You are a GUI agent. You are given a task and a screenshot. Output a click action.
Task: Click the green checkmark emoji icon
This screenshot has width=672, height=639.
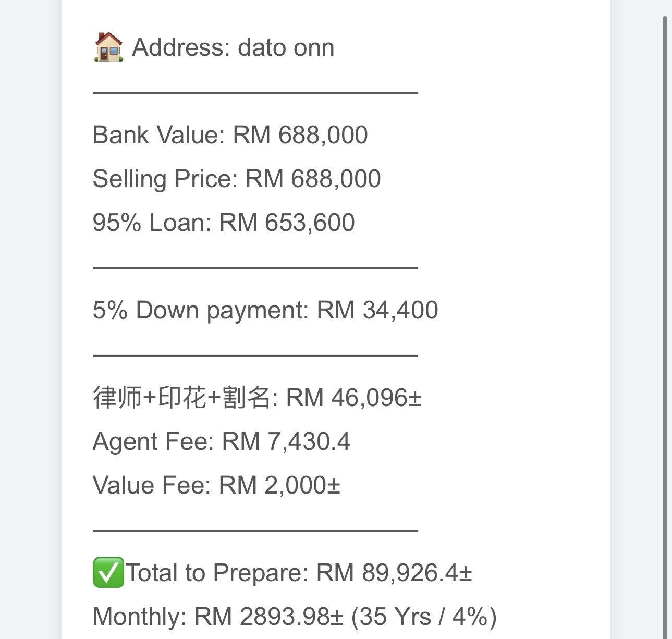pyautogui.click(x=108, y=572)
